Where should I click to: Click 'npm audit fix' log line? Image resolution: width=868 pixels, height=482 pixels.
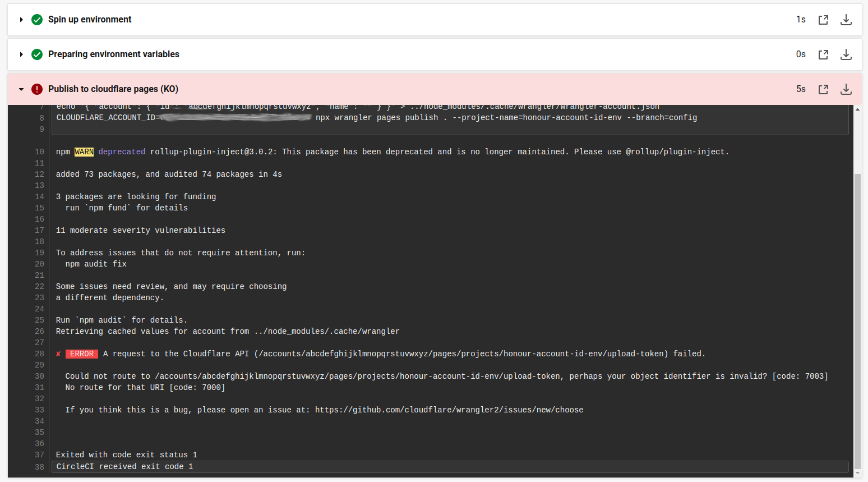[96, 264]
